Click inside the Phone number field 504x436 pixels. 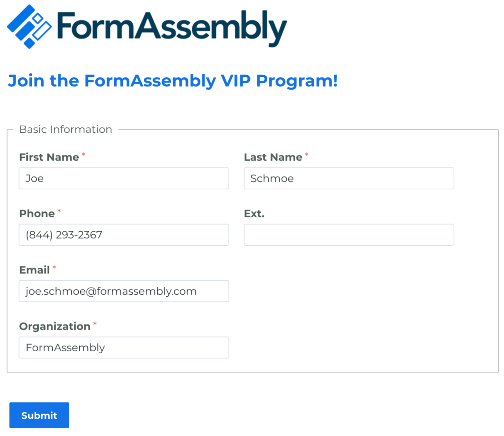point(124,234)
